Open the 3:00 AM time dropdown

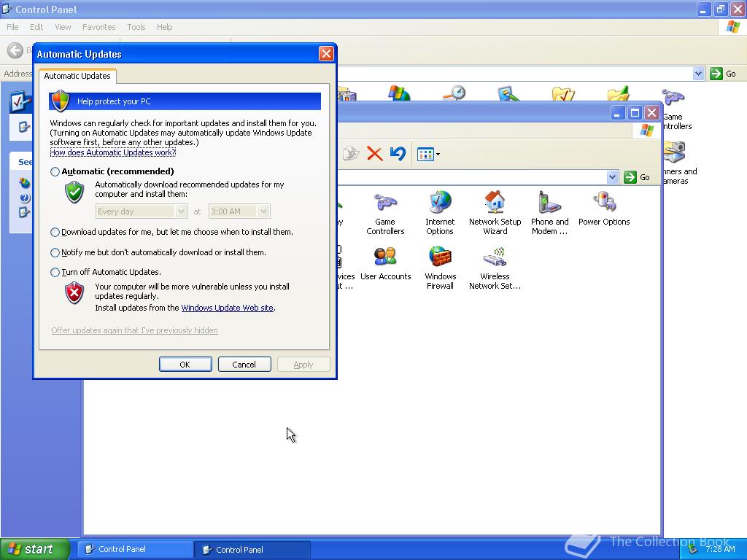pyautogui.click(x=263, y=211)
